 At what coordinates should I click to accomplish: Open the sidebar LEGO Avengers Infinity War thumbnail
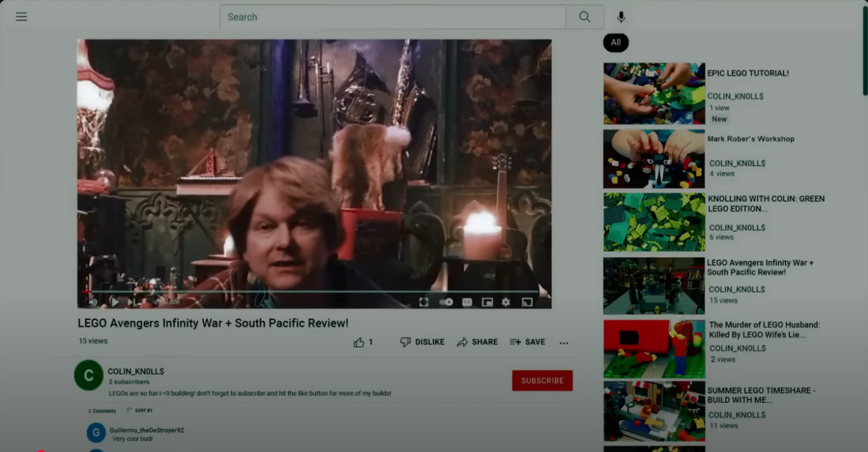654,286
